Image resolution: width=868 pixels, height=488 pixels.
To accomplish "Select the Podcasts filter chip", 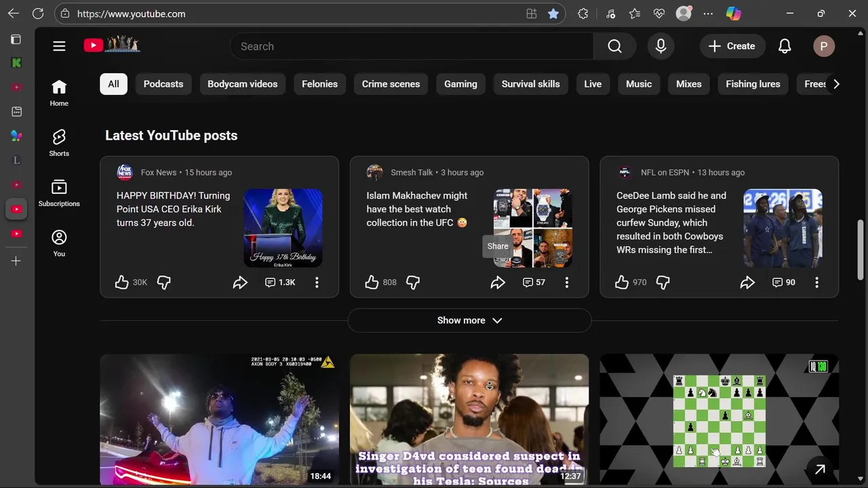I will (163, 84).
